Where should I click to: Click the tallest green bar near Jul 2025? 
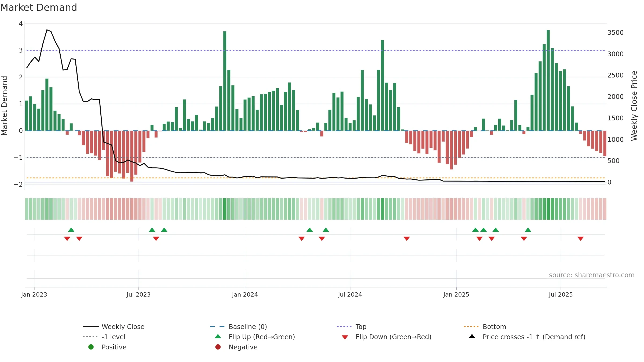coord(548,80)
